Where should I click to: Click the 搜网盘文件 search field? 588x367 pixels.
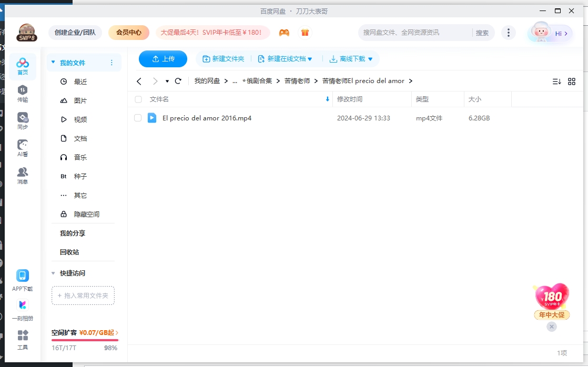click(x=410, y=32)
